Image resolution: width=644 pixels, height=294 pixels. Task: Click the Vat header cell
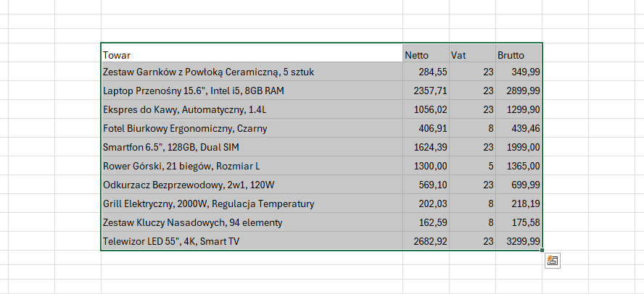tap(472, 54)
